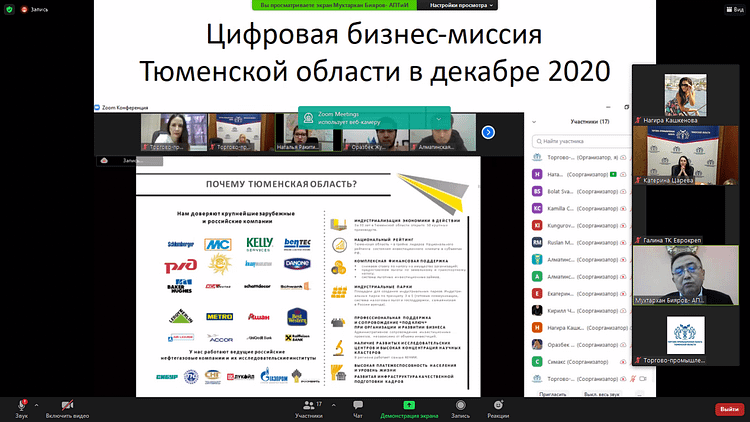Click Пригласить button in participants panel
Viewport: 750px width, 422px height.
click(552, 394)
